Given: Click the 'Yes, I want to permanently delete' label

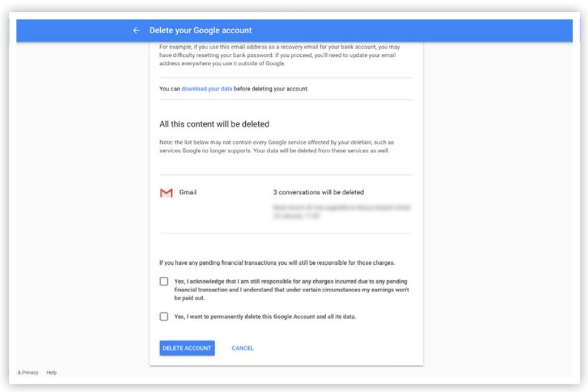Looking at the screenshot, I should [265, 316].
